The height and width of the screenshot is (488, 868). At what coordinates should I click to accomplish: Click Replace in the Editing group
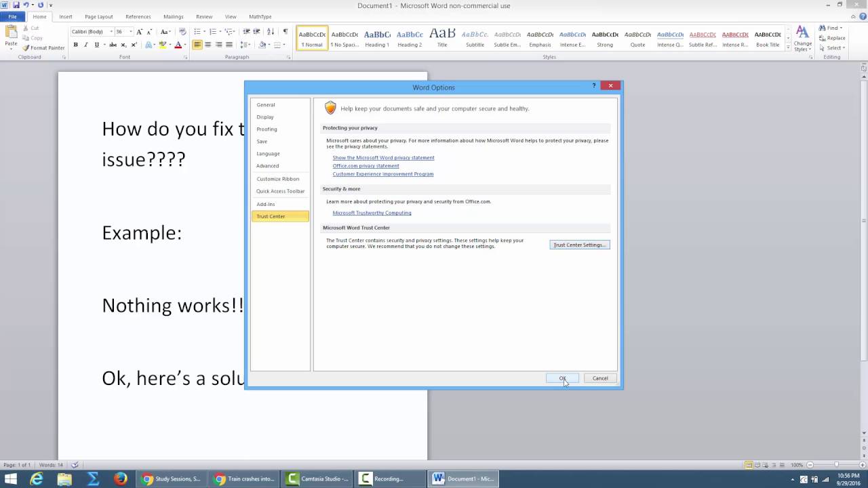coord(831,38)
